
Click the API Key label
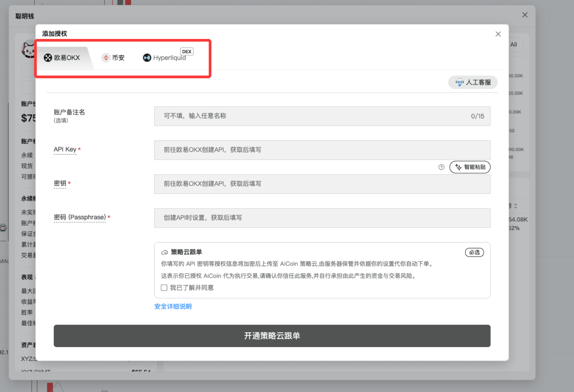pyautogui.click(x=65, y=149)
